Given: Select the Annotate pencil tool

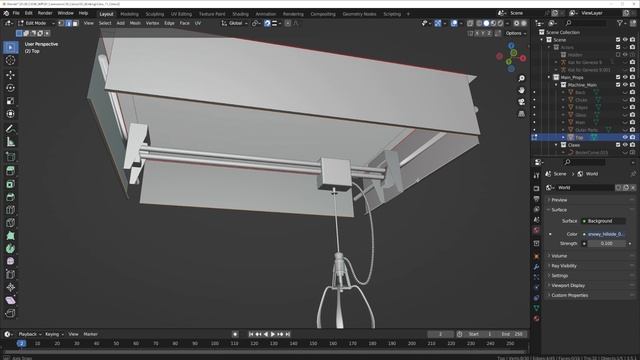Looking at the screenshot, I should coord(11,129).
